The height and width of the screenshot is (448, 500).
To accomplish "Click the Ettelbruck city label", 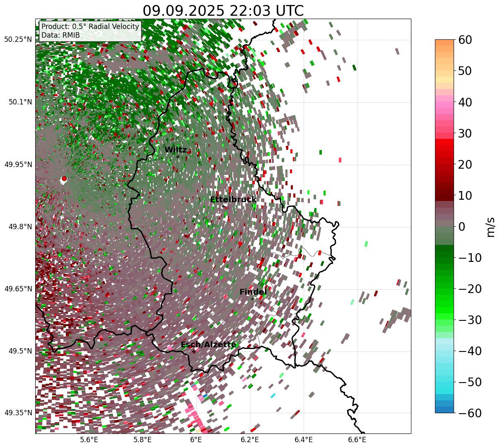I will click(233, 200).
